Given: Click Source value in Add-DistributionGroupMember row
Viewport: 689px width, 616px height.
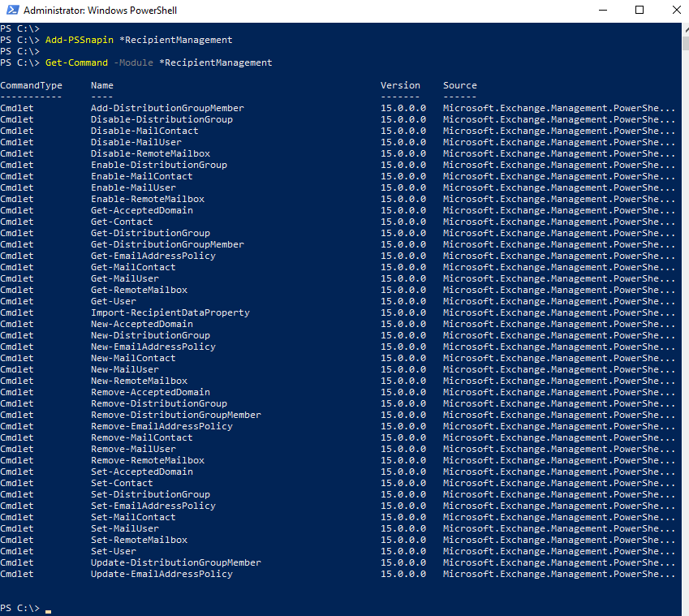Looking at the screenshot, I should (559, 108).
